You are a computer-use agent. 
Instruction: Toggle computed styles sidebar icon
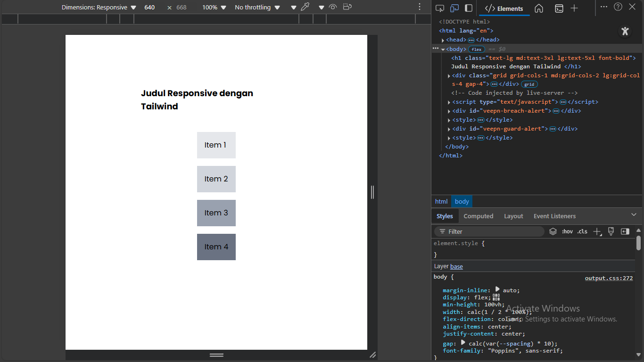pos(625,231)
